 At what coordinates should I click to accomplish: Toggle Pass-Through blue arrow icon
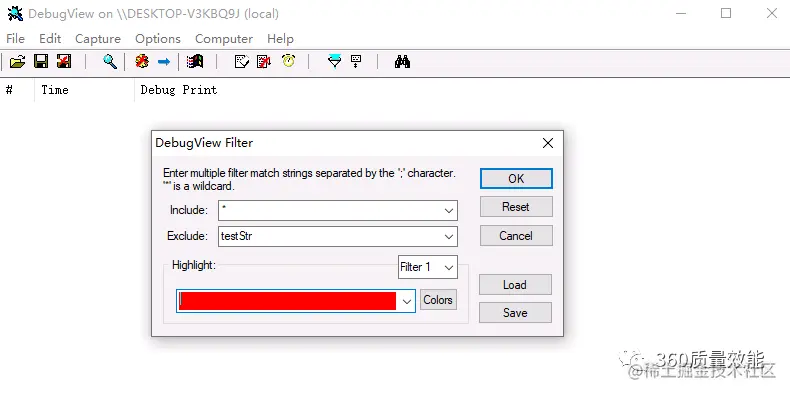point(164,62)
